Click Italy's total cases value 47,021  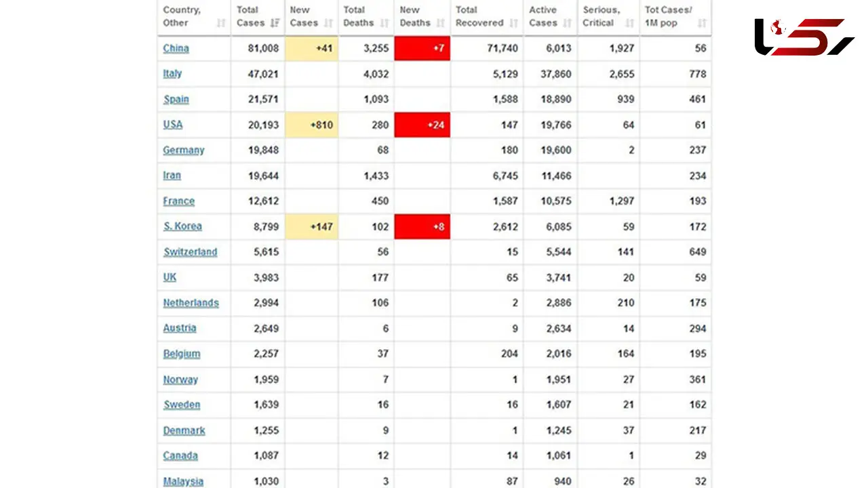tap(264, 74)
